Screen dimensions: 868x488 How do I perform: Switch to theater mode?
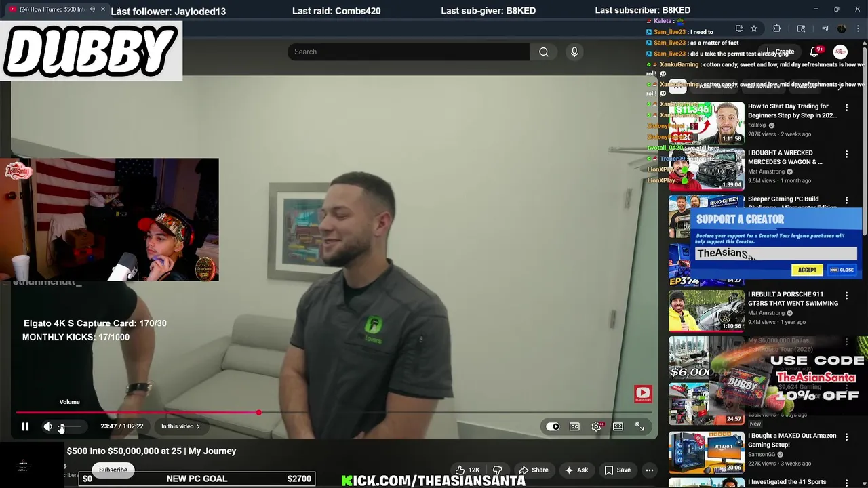618,426
